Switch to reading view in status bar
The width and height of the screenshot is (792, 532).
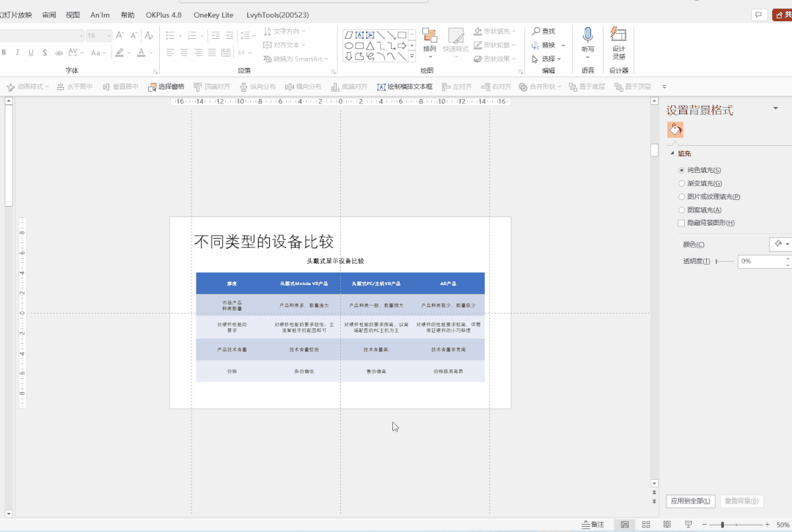pyautogui.click(x=667, y=525)
